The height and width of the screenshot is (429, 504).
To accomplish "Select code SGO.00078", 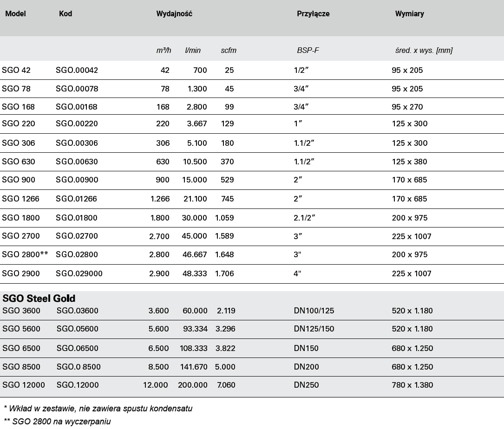I will pyautogui.click(x=77, y=89).
